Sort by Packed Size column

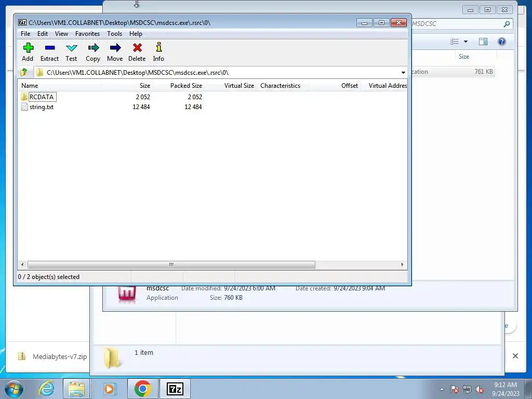point(179,86)
